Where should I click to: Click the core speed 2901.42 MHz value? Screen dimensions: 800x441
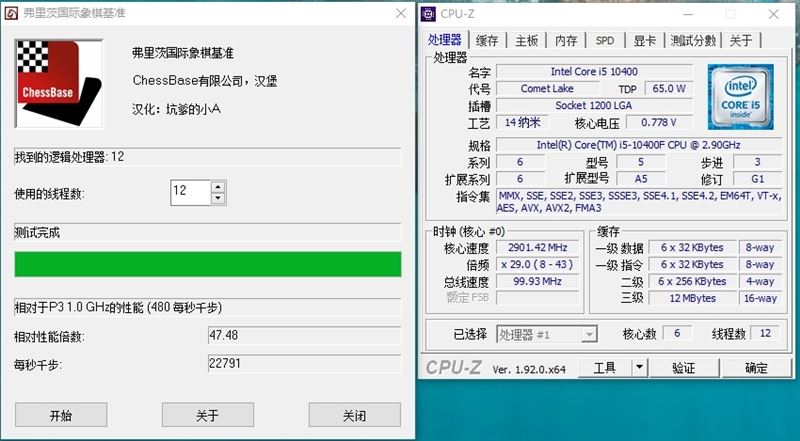point(538,248)
